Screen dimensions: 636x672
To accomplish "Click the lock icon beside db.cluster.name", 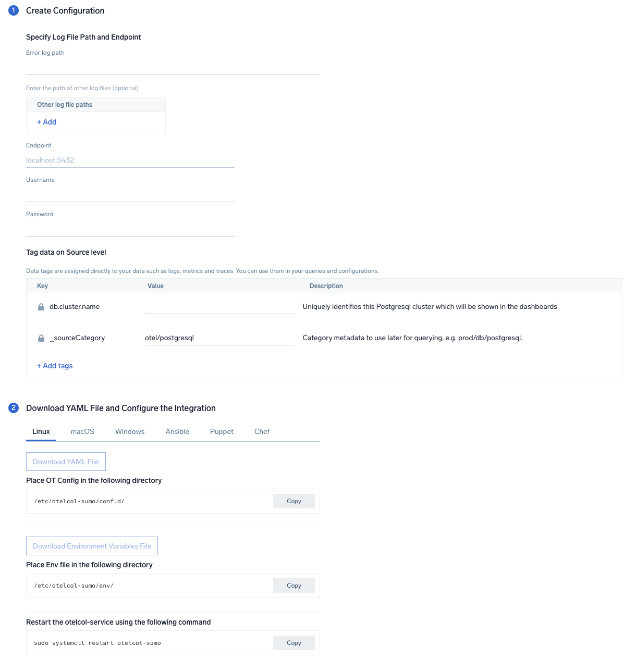I will (41, 307).
